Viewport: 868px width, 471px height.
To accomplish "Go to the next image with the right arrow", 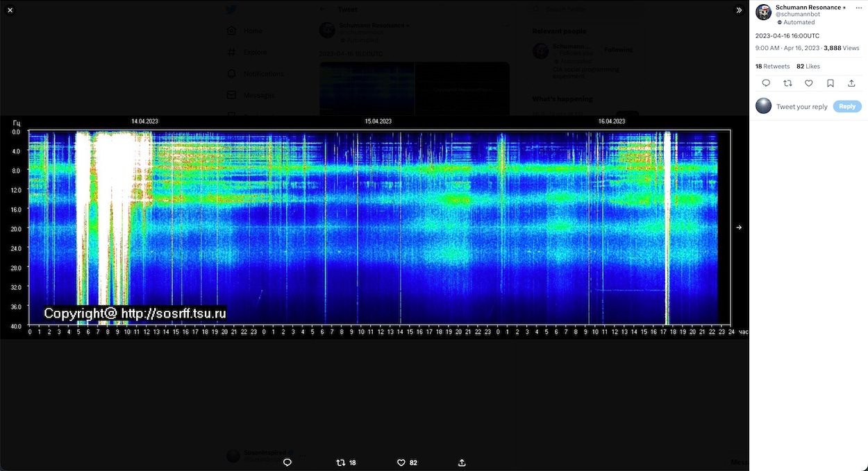I will (739, 228).
